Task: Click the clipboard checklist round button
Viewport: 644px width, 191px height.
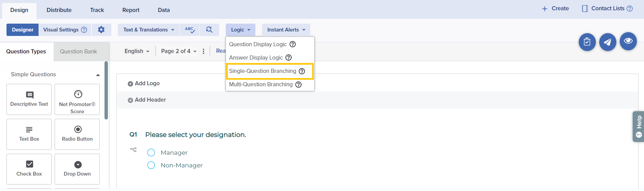Action: pyautogui.click(x=587, y=42)
